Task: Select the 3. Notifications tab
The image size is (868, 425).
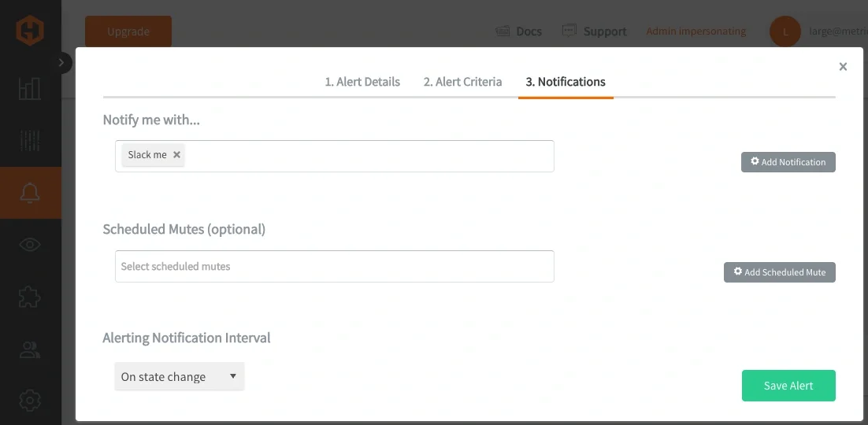Action: (566, 82)
